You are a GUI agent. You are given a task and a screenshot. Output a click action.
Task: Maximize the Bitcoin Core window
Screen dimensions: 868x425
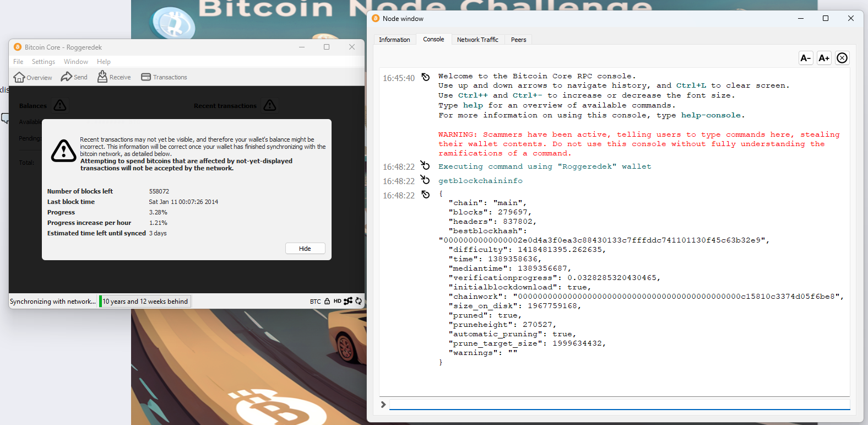point(327,47)
